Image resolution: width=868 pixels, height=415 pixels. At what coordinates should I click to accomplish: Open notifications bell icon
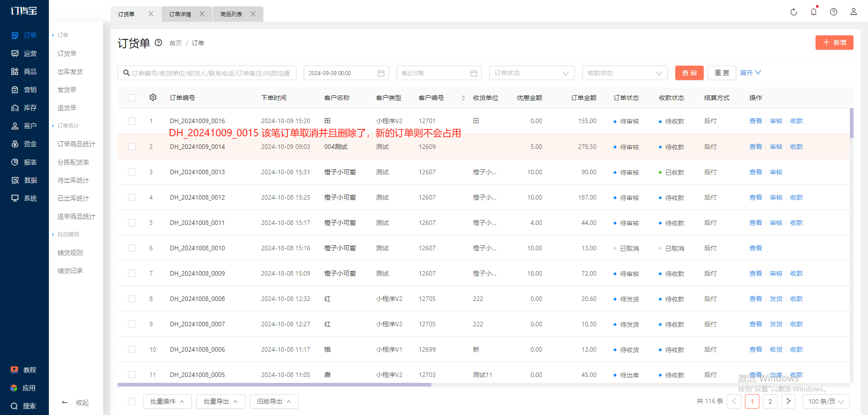click(x=814, y=12)
